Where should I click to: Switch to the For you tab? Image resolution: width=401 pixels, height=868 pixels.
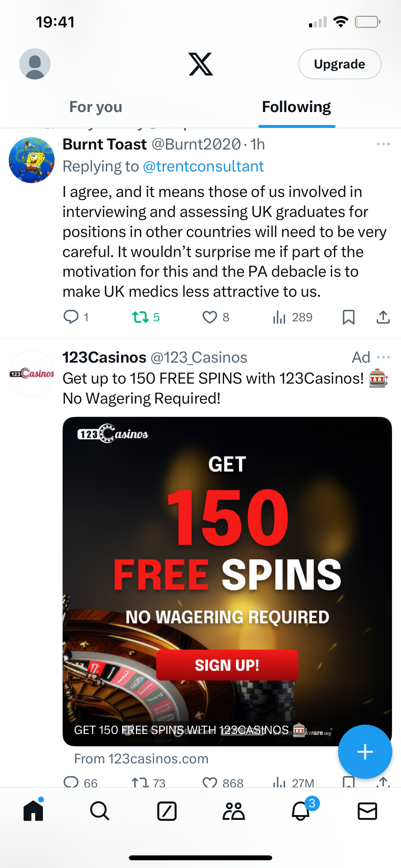click(x=96, y=107)
